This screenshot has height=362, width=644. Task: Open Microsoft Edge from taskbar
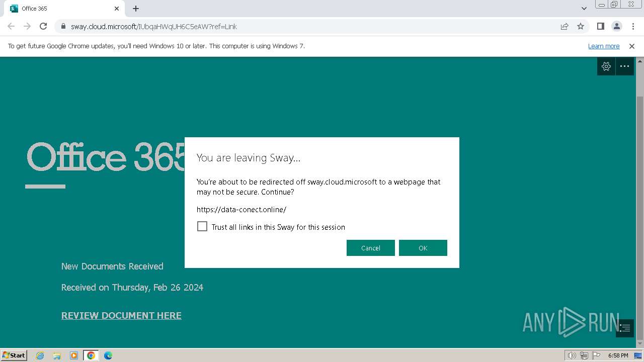tap(108, 355)
